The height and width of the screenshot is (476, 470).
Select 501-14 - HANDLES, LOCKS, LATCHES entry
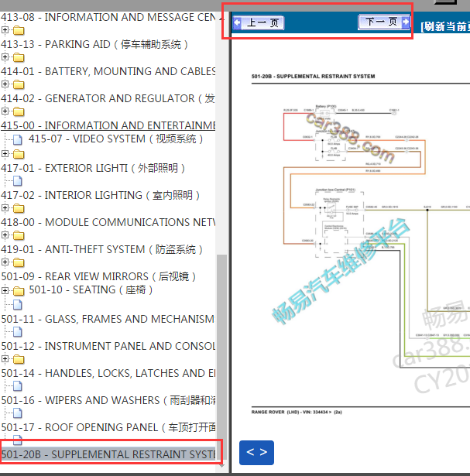click(108, 373)
